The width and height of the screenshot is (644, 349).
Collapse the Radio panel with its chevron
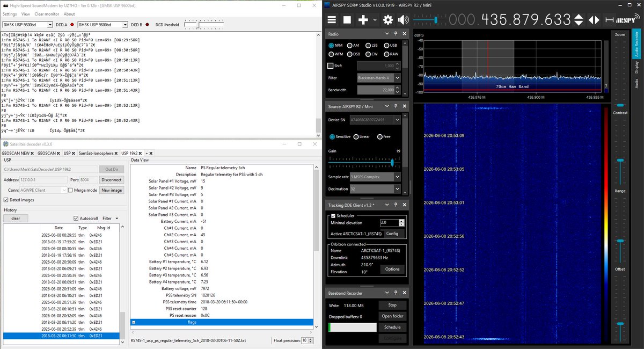point(387,34)
